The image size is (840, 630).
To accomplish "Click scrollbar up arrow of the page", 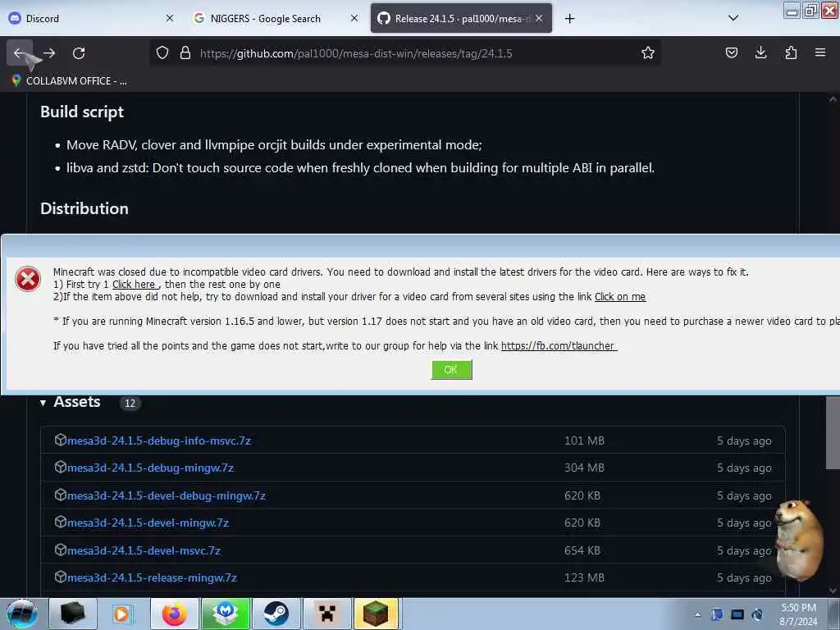I will point(833,99).
